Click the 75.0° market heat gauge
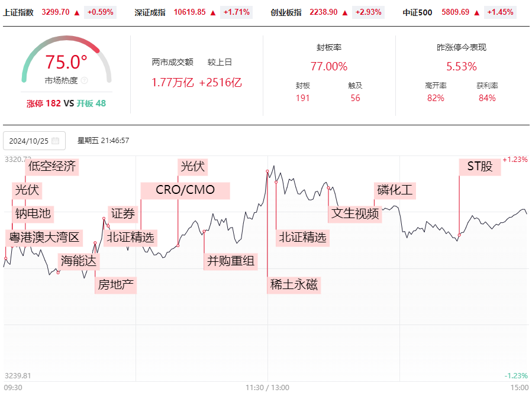Image resolution: width=532 pixels, height=399 pixels. tap(66, 60)
